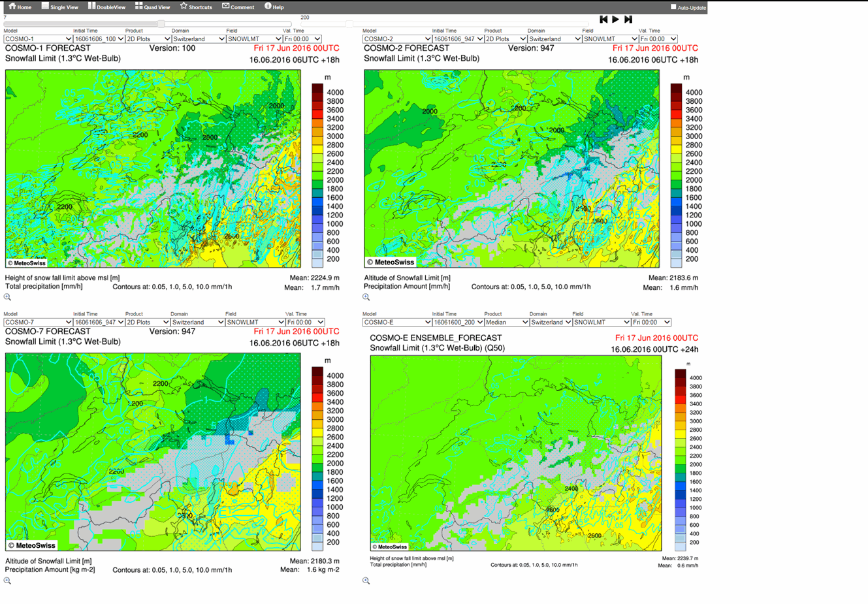Click the '16.06.2016 00UTC +24h' label
Screen dimensions: 868x604
click(x=654, y=350)
